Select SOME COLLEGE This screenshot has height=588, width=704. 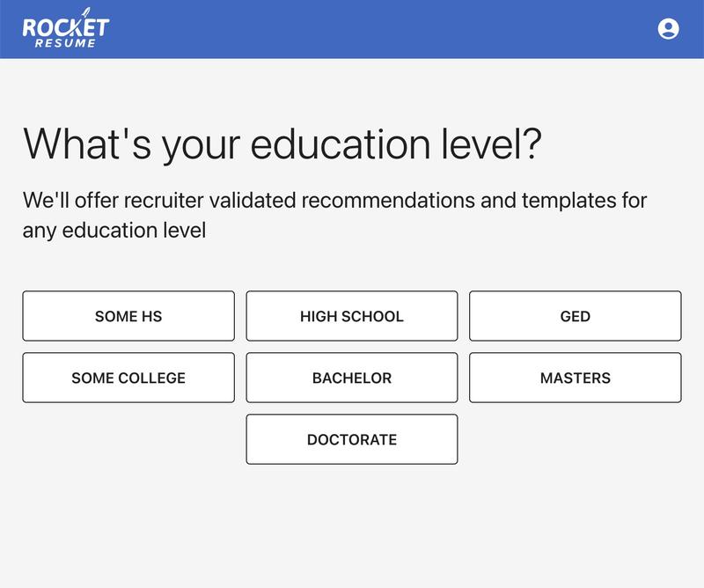point(128,377)
